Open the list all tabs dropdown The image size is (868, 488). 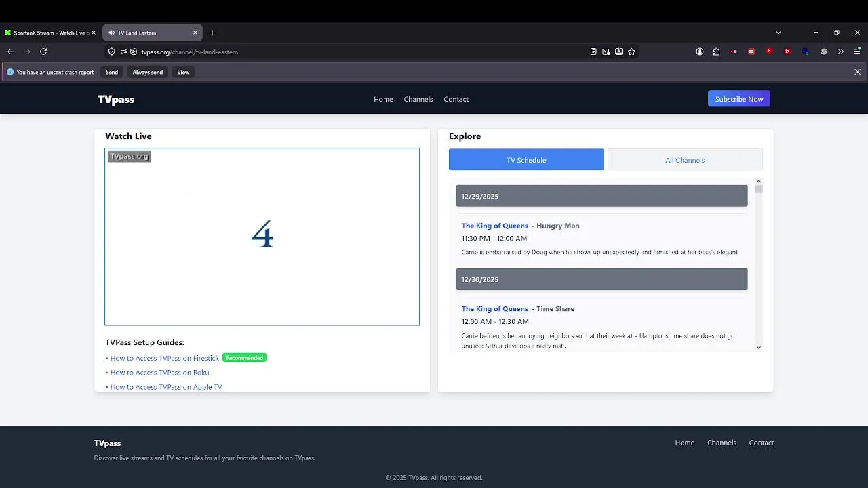click(778, 33)
